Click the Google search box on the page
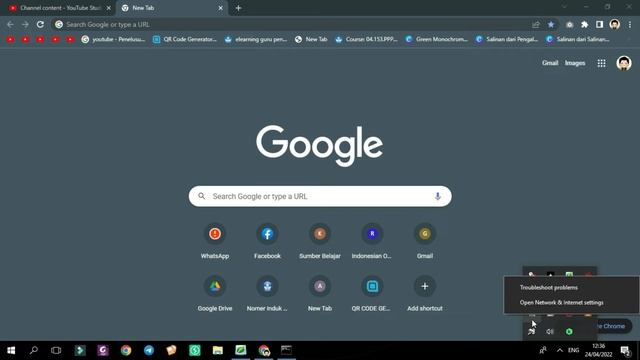The height and width of the screenshot is (360, 640). tap(320, 196)
